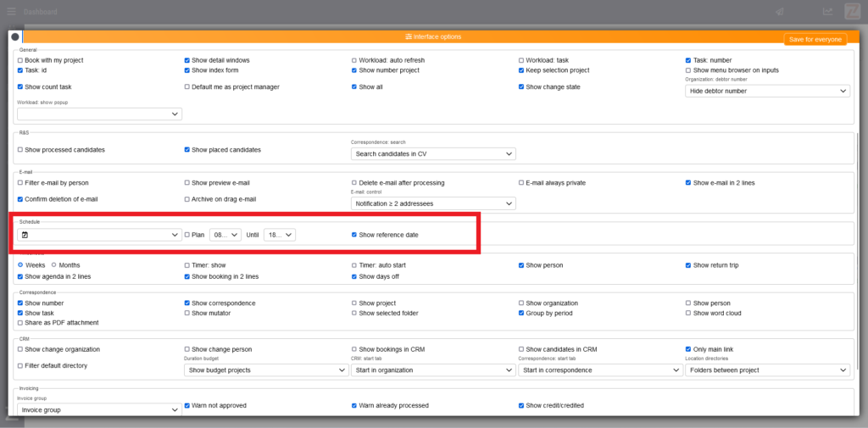Expand Search candidates in CV dropdown
868x428 pixels.
(x=432, y=154)
